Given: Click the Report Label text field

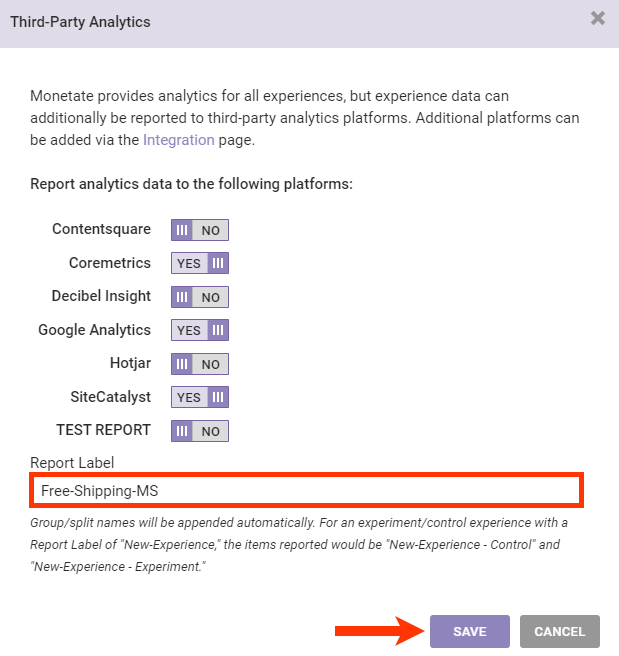Looking at the screenshot, I should coord(305,491).
